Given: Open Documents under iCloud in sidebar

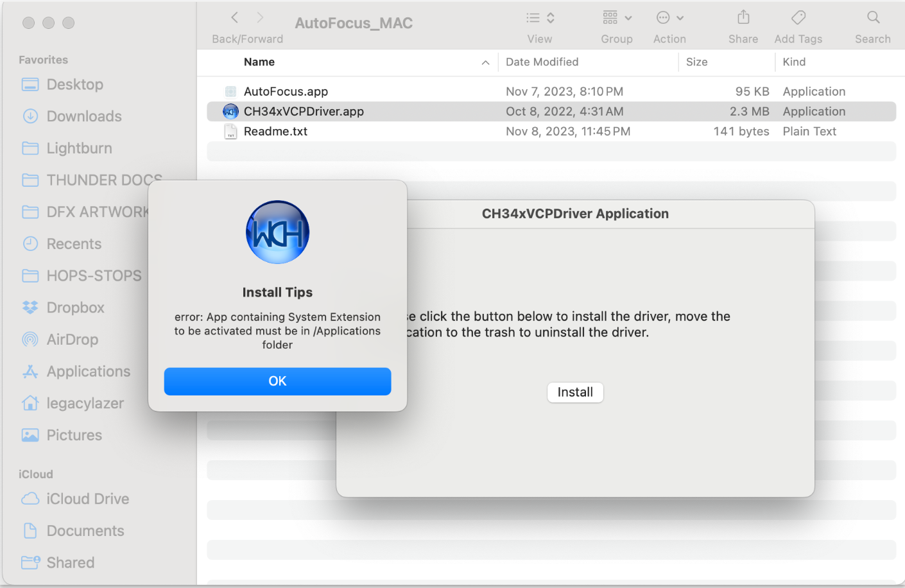Looking at the screenshot, I should [85, 531].
